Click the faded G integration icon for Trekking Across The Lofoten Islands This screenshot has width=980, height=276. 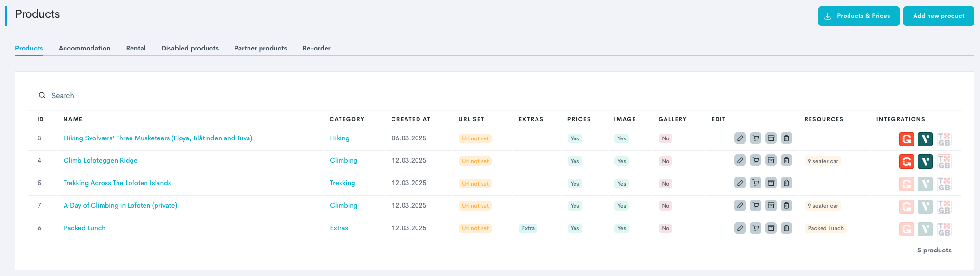(906, 184)
